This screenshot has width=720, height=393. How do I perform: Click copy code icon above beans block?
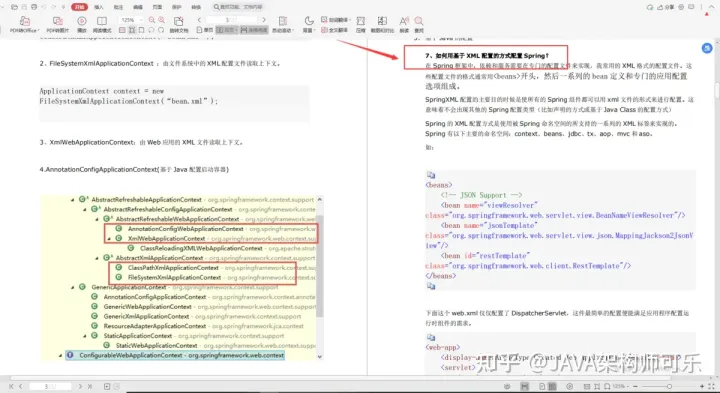(x=431, y=175)
